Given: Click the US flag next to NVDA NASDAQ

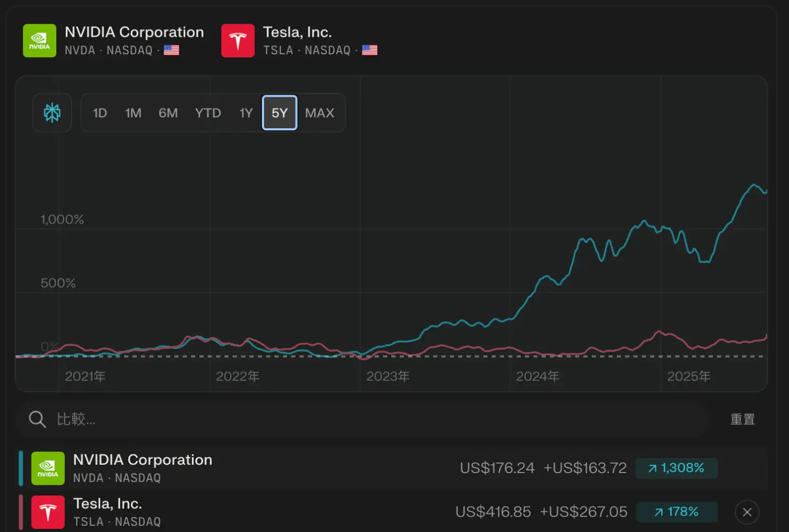Looking at the screenshot, I should [x=171, y=50].
